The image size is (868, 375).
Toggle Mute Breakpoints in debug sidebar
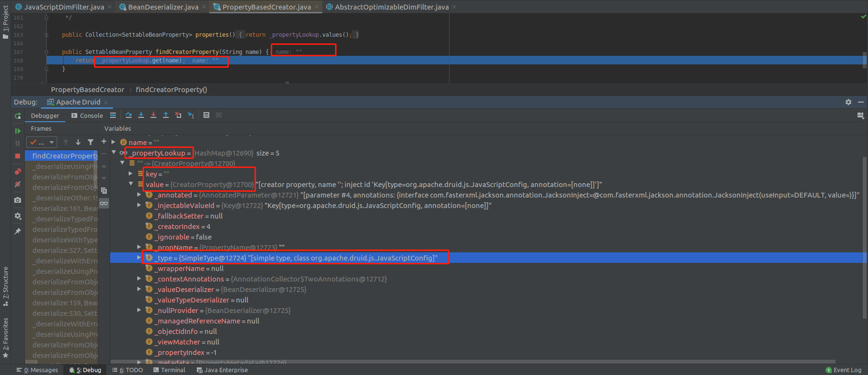tap(18, 184)
